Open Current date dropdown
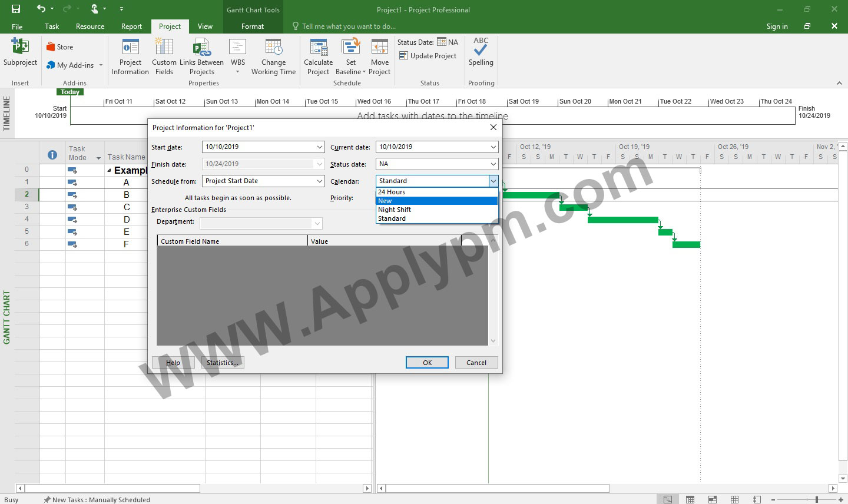 tap(493, 147)
